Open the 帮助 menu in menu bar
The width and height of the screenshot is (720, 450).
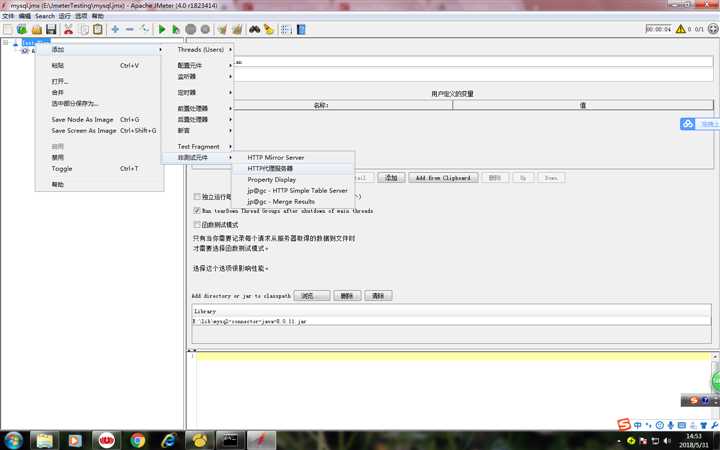tap(98, 16)
